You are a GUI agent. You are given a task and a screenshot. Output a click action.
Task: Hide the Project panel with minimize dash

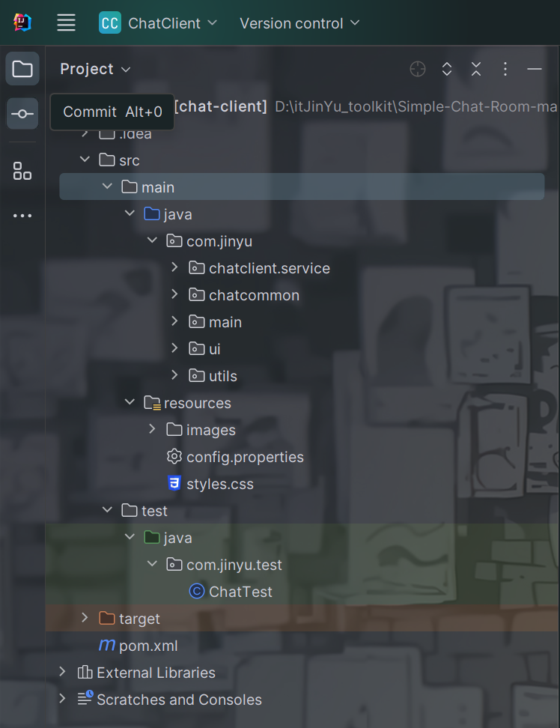tap(535, 70)
